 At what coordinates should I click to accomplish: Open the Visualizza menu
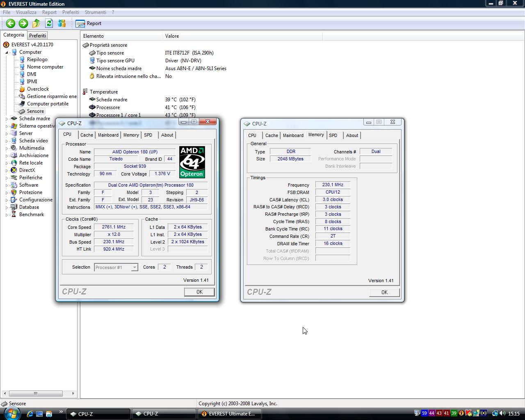point(26,12)
